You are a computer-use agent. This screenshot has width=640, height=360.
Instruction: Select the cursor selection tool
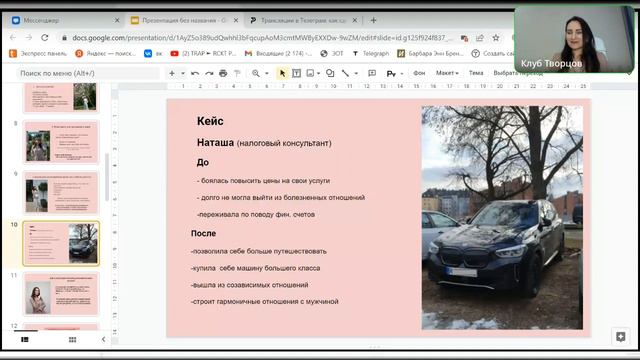[x=282, y=73]
